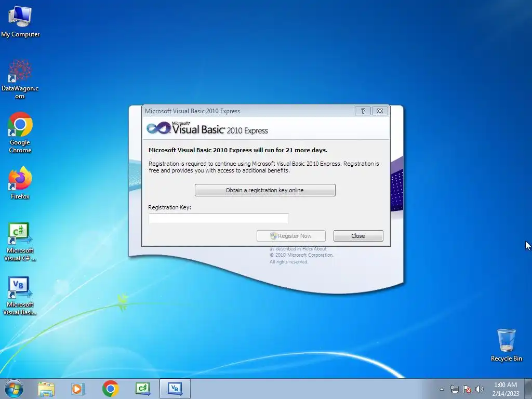This screenshot has width=532, height=399.
Task: Click the dialog help question-mark button
Action: click(x=363, y=111)
